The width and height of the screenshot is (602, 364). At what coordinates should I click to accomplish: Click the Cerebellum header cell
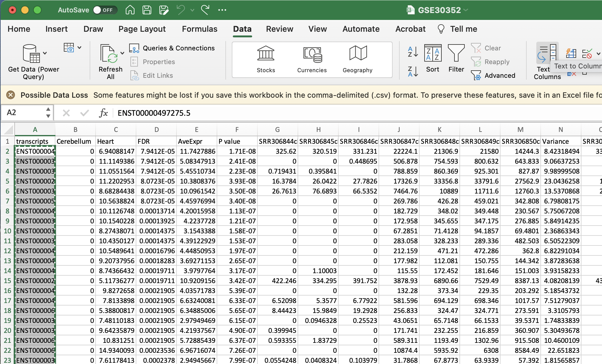pyautogui.click(x=75, y=141)
